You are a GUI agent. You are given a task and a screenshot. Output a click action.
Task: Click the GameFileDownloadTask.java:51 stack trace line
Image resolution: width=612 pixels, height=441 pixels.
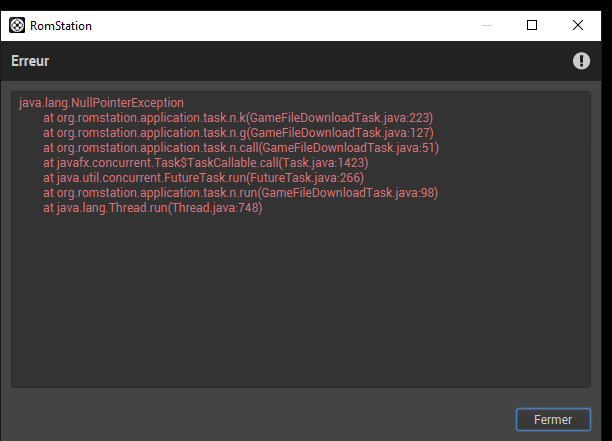[241, 148]
